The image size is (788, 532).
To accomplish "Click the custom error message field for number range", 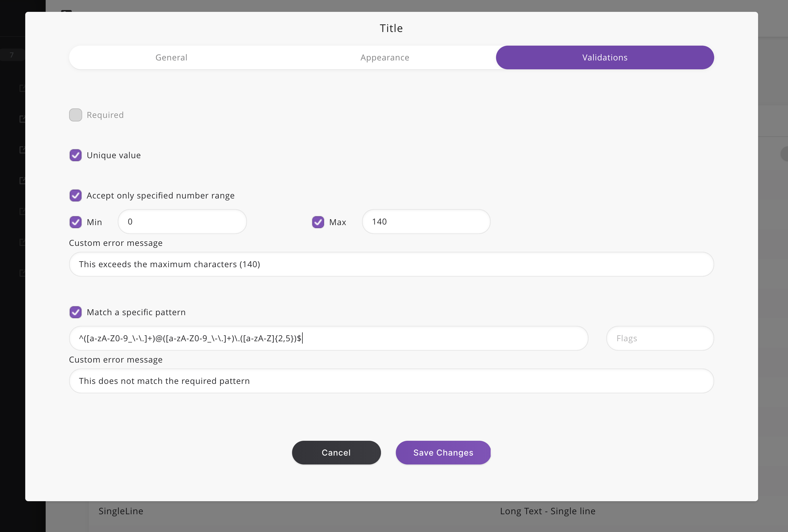I will 392,264.
